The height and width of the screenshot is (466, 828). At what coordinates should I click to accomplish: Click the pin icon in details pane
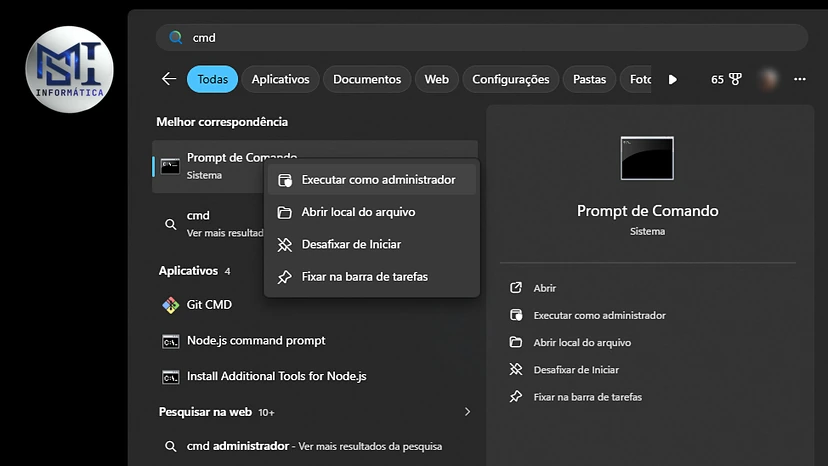pyautogui.click(x=516, y=396)
